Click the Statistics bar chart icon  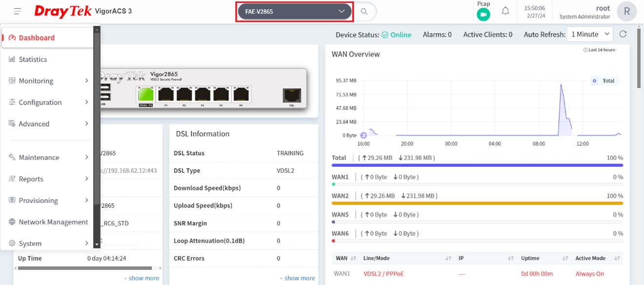(x=12, y=59)
